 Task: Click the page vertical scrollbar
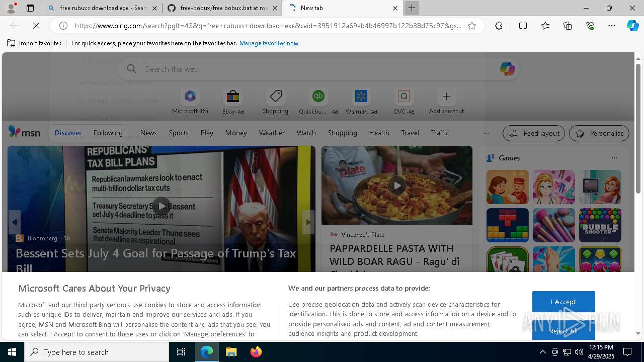pyautogui.click(x=638, y=128)
